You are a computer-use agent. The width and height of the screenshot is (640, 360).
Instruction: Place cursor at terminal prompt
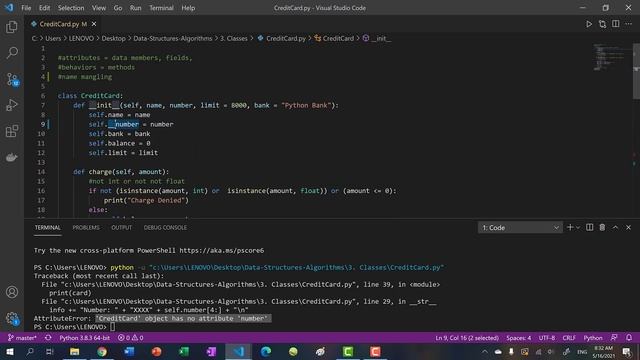[x=112, y=327]
